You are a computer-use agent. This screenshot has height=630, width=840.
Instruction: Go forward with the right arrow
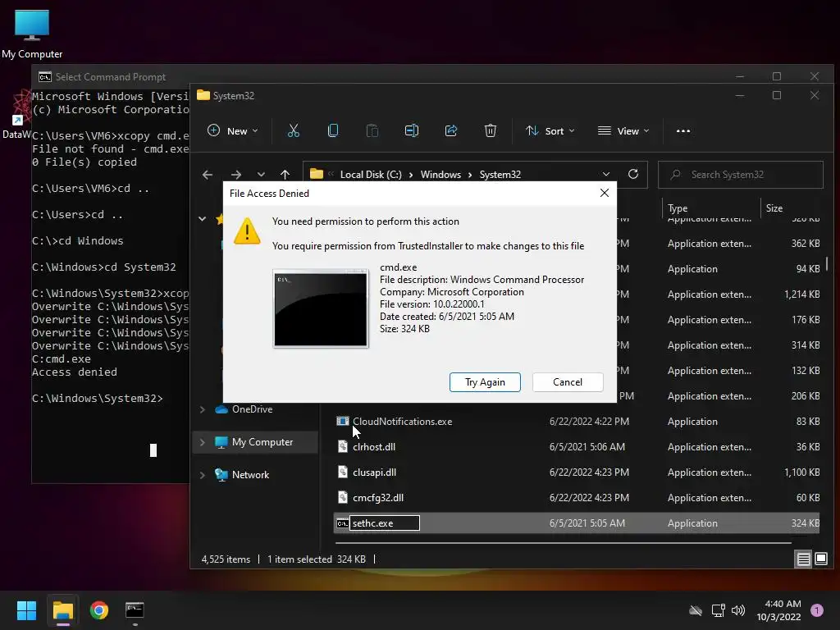click(x=235, y=175)
